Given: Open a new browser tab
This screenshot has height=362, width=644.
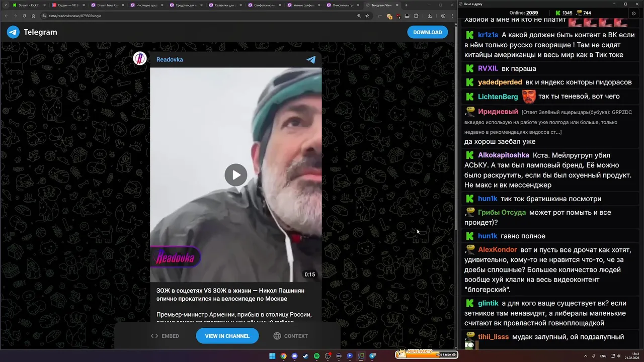Looking at the screenshot, I should [x=406, y=5].
